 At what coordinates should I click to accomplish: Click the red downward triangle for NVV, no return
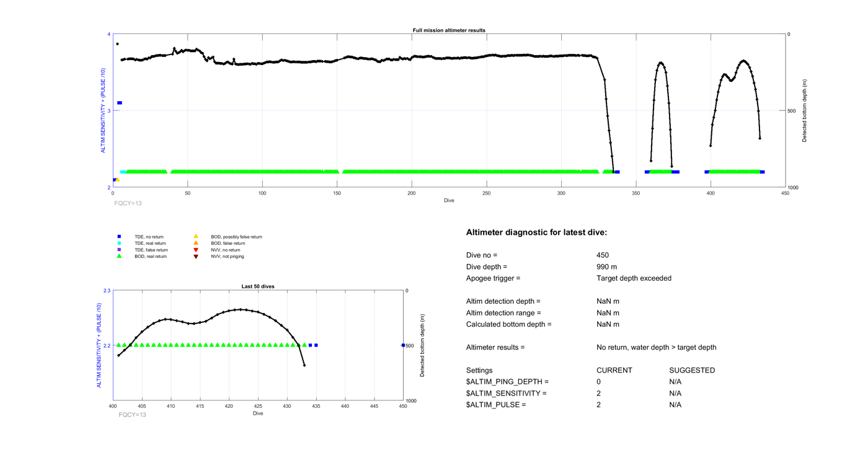tap(196, 250)
